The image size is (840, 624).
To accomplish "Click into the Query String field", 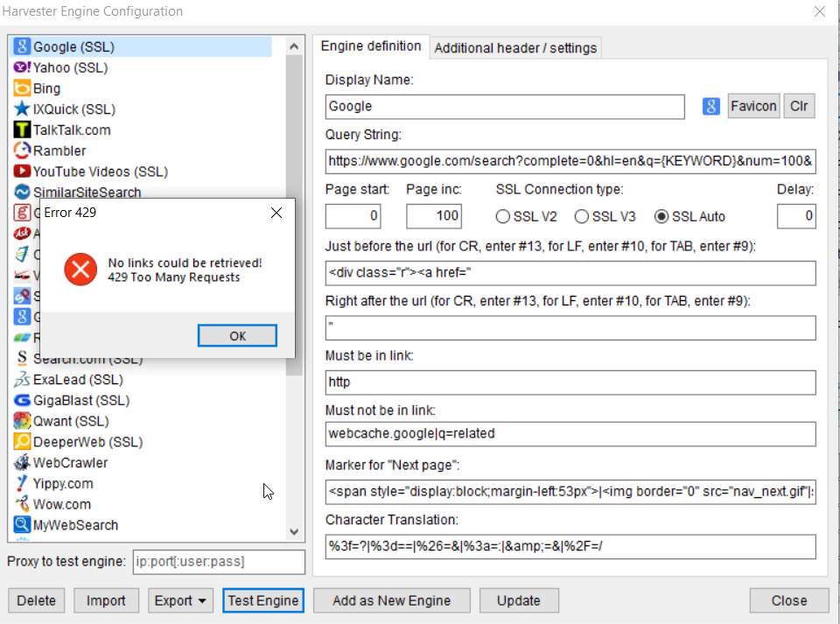I will [x=570, y=161].
